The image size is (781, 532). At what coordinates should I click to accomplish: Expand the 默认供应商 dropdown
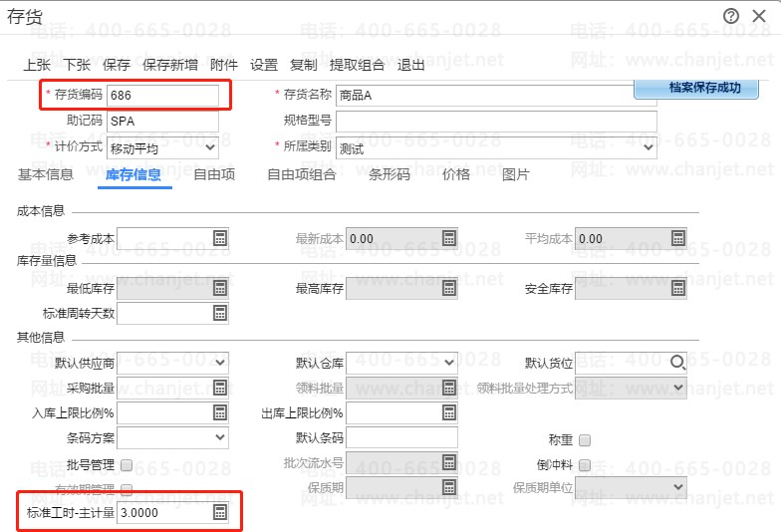[220, 363]
